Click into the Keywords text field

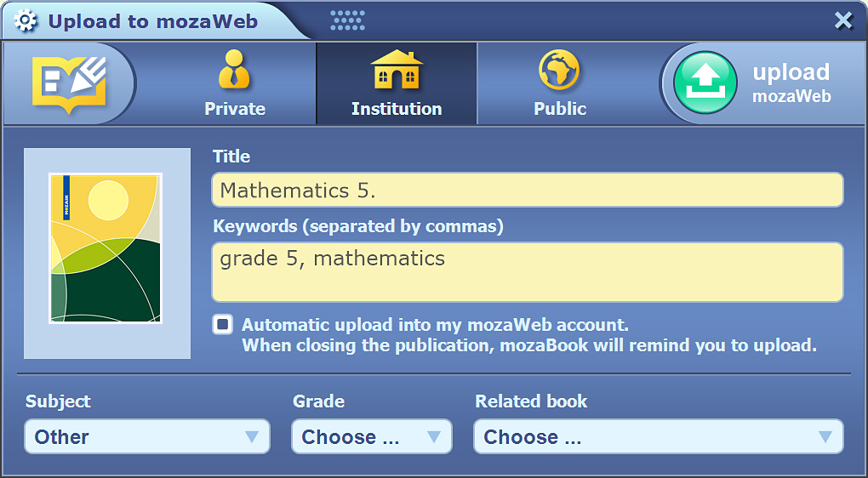point(527,271)
